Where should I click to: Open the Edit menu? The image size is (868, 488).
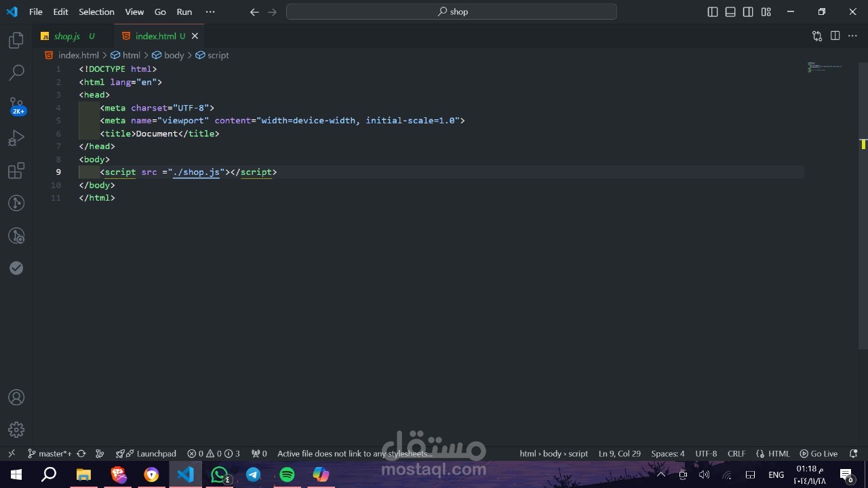[x=60, y=12]
